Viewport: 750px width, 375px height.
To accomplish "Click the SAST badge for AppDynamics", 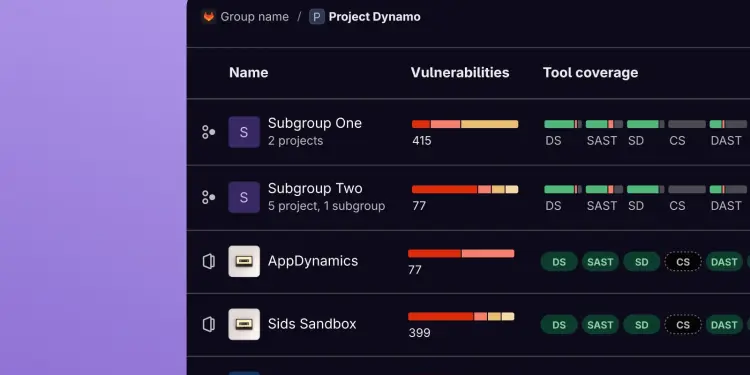I will pyautogui.click(x=600, y=262).
